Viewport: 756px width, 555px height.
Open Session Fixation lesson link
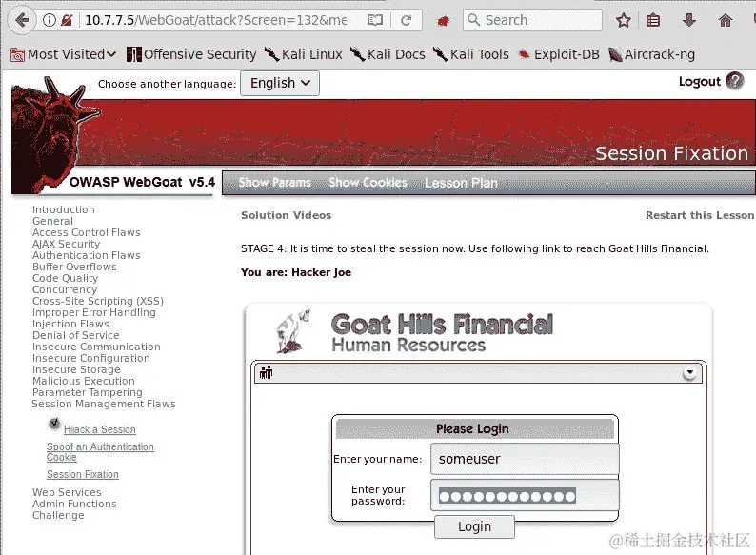pyautogui.click(x=83, y=474)
